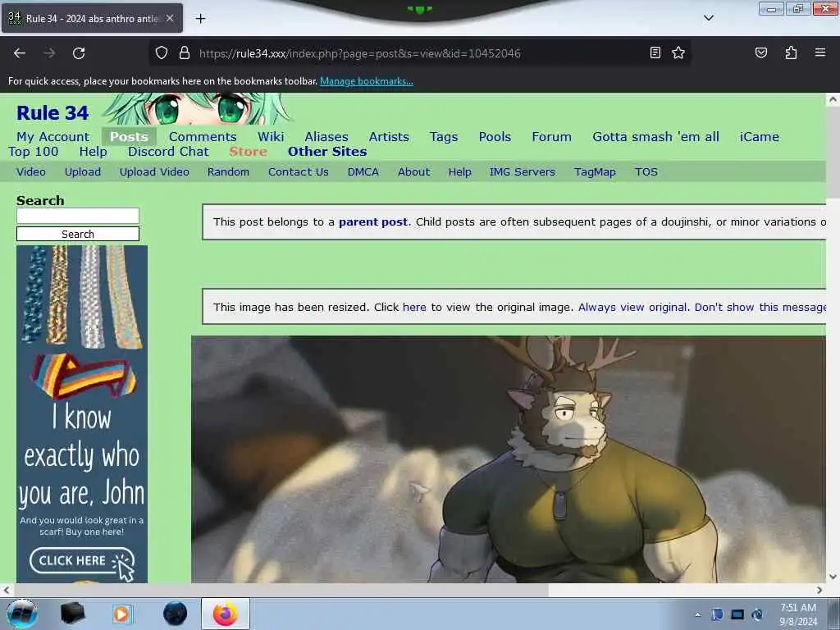Viewport: 840px width, 630px height.
Task: Open the iCame menu link
Action: pyautogui.click(x=759, y=137)
